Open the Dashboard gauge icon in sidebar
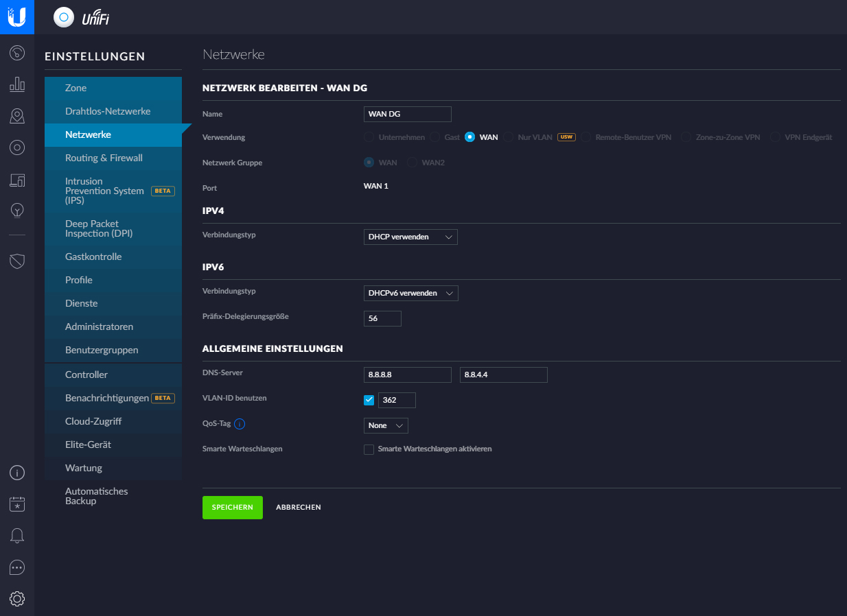 click(x=17, y=53)
